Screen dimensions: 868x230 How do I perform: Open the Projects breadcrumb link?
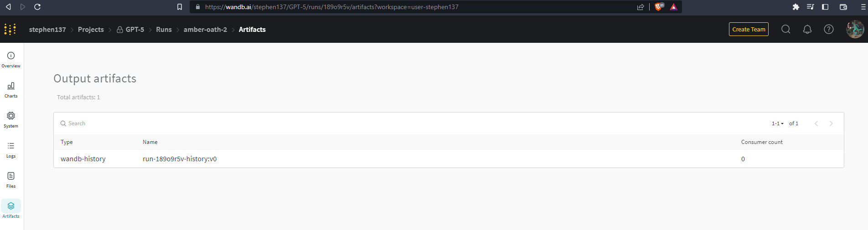[x=91, y=29]
